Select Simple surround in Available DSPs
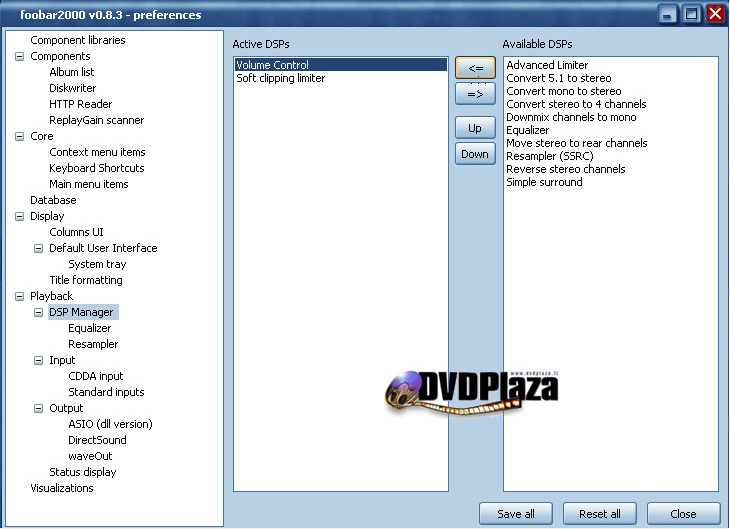The image size is (730, 529). 544,182
